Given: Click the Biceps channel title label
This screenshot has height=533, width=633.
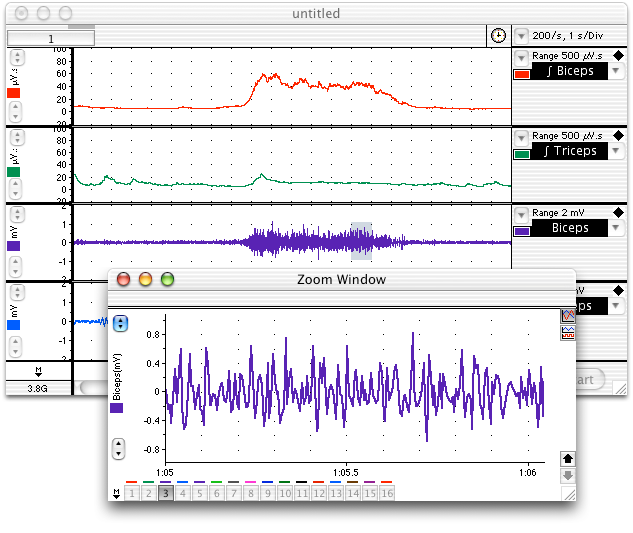Looking at the screenshot, I should coord(568,228).
